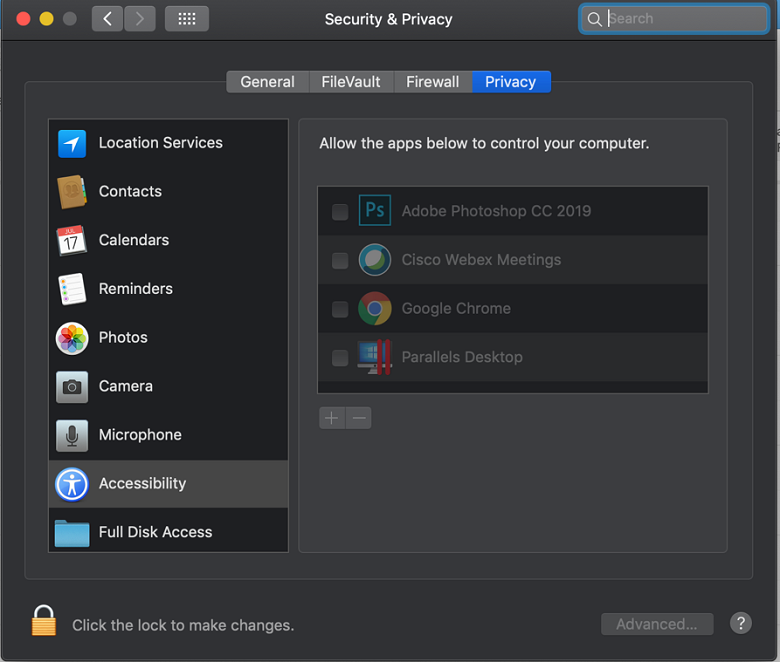Select Location Services in the sidebar

point(160,143)
